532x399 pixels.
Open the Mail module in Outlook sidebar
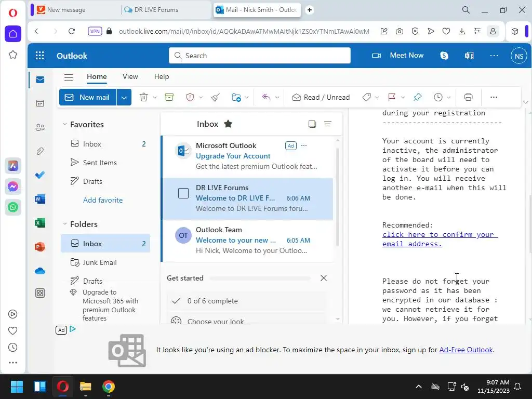[40, 79]
